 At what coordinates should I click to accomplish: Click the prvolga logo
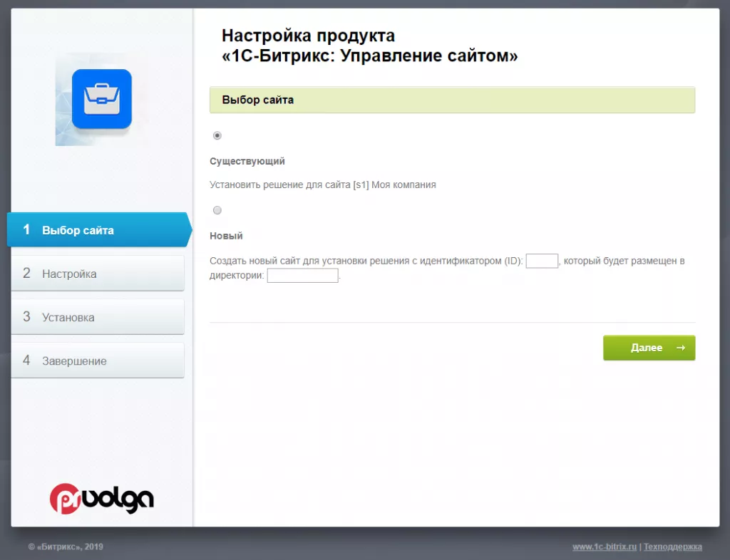(101, 498)
